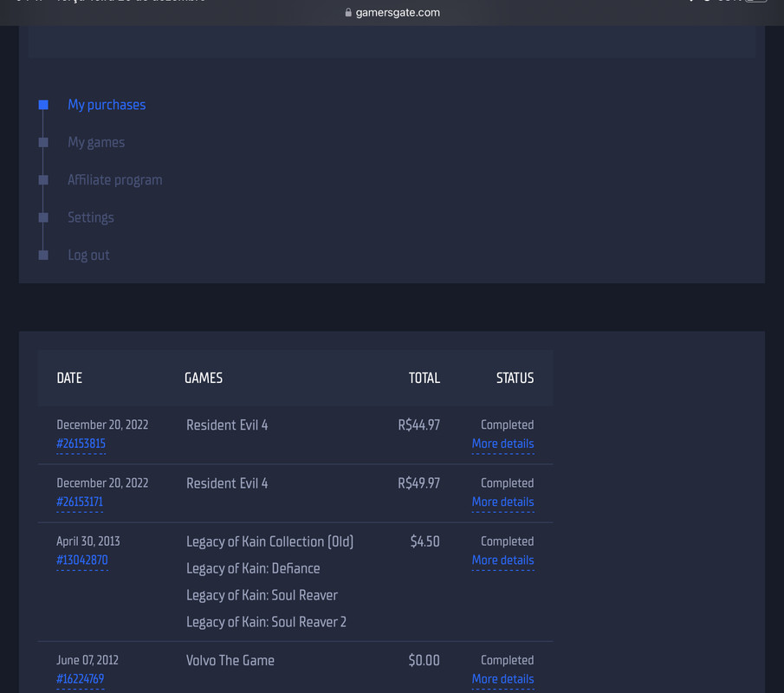This screenshot has height=693, width=784.
Task: Click the $0.00 total
Action: click(424, 660)
